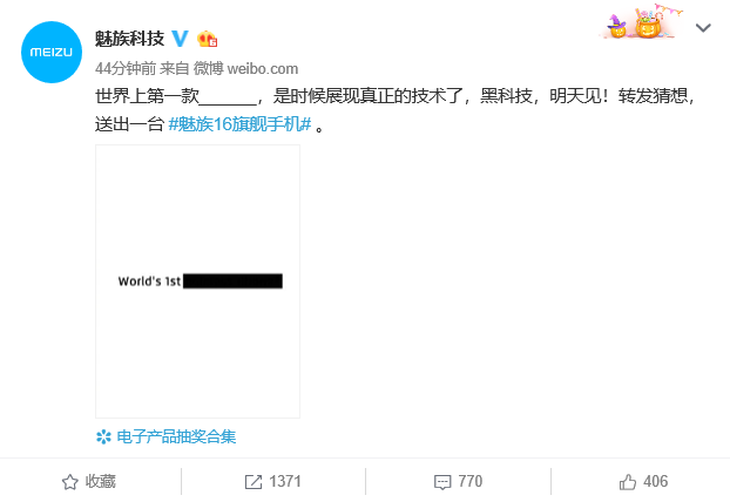Click the star favorite icon
Screen dimensions: 730x502
click(70, 482)
